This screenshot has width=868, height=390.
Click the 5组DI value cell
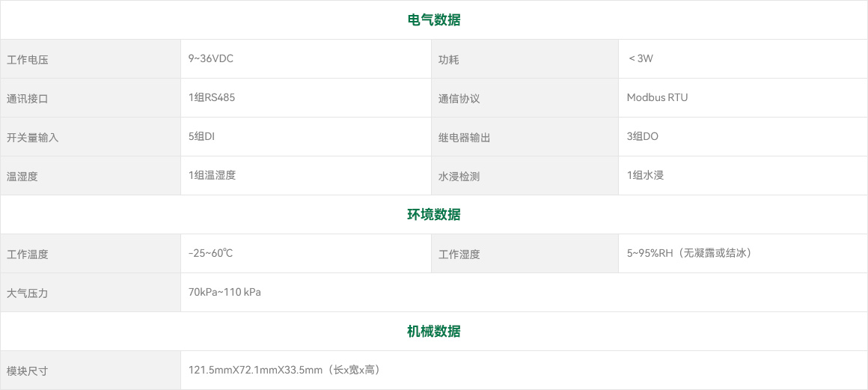click(x=202, y=137)
